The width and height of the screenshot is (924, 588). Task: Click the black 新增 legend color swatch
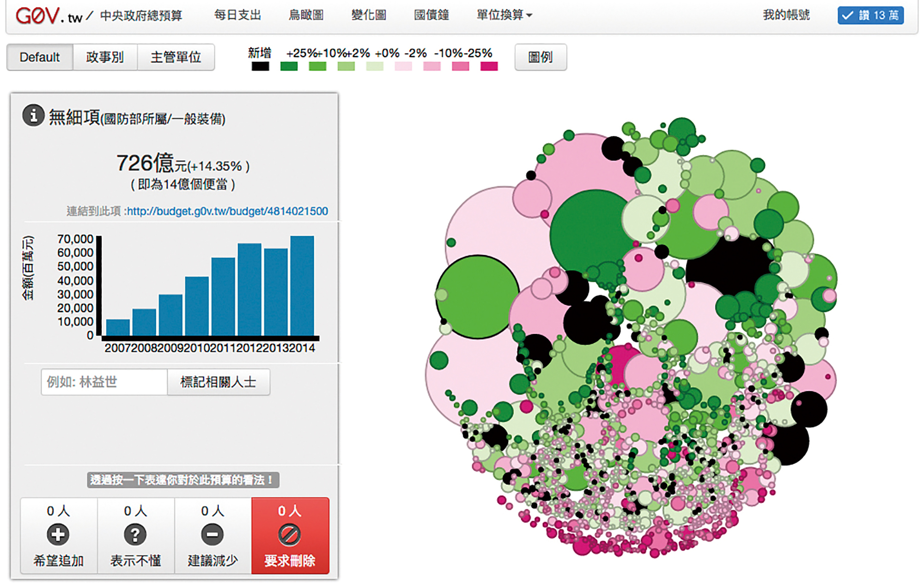260,67
